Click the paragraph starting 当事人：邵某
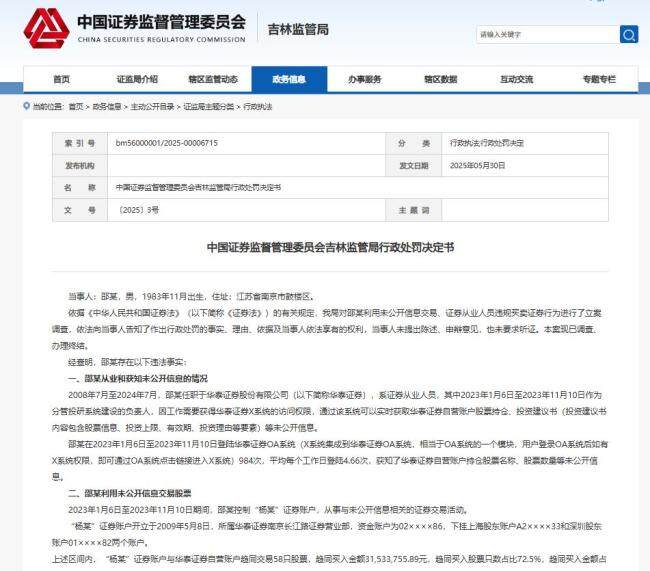 click(192, 296)
